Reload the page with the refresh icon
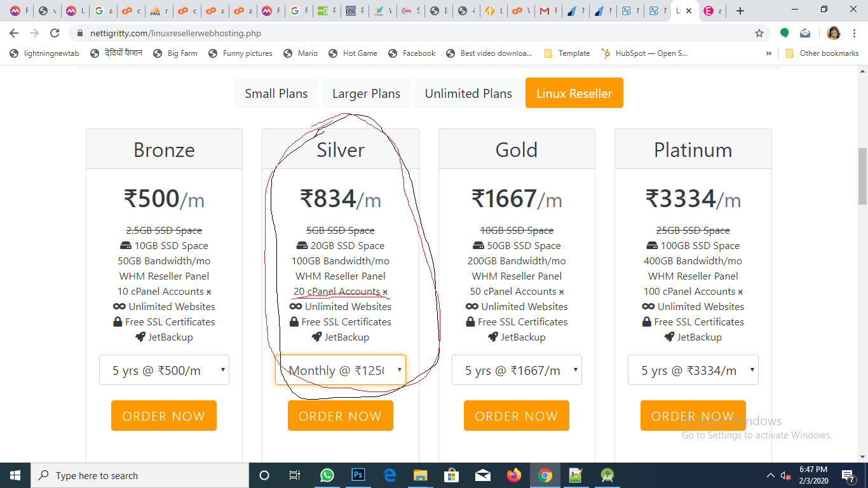This screenshot has width=868, height=488. coord(55,33)
